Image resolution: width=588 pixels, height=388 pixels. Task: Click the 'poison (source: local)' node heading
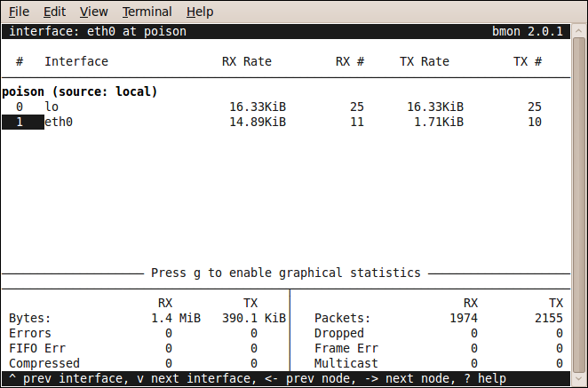click(80, 91)
